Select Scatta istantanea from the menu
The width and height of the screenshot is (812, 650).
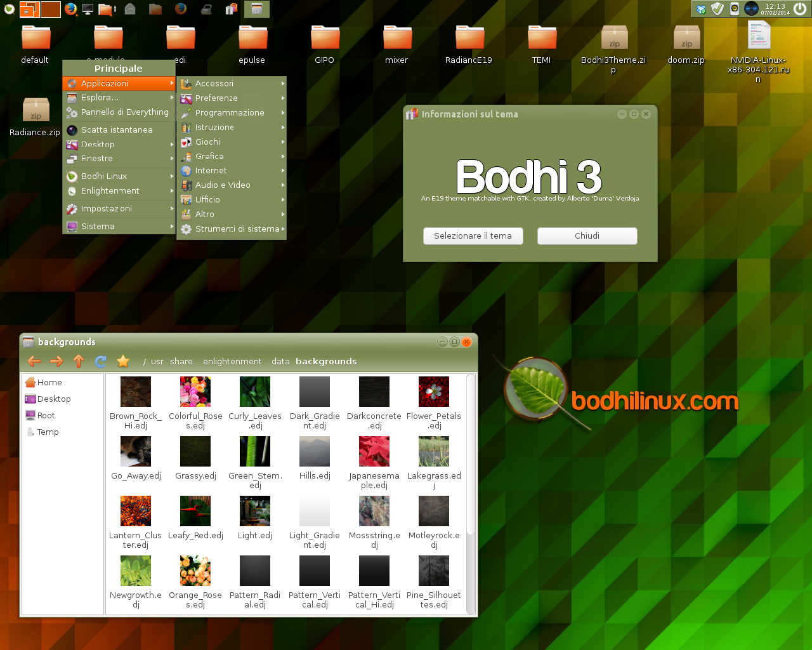click(x=119, y=129)
